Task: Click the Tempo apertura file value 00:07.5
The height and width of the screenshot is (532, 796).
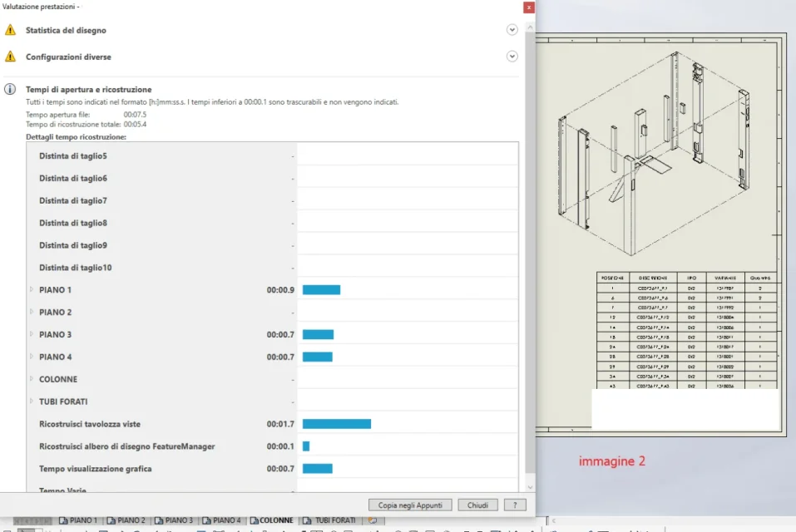Action: (135, 115)
